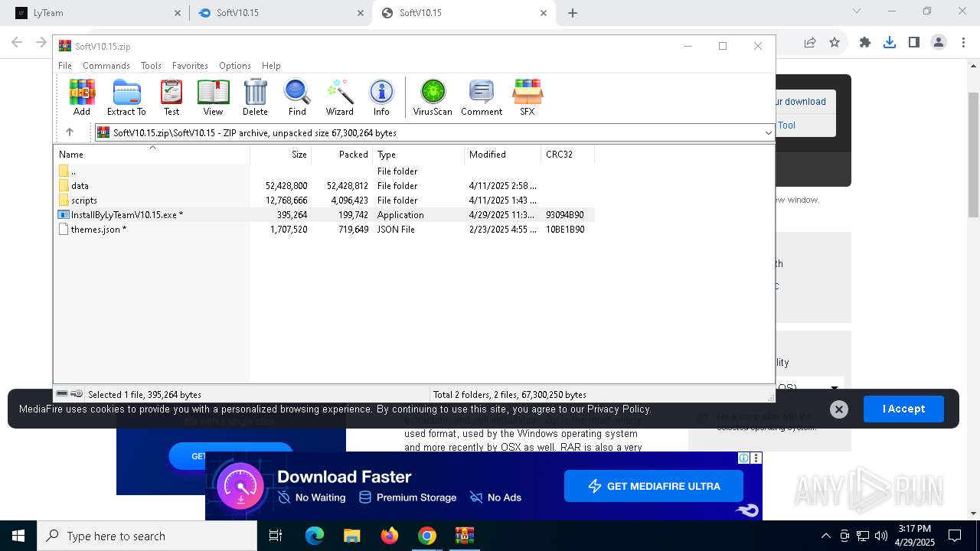This screenshot has width=980, height=551.
Task: Select the data folder row
Action: (325, 186)
